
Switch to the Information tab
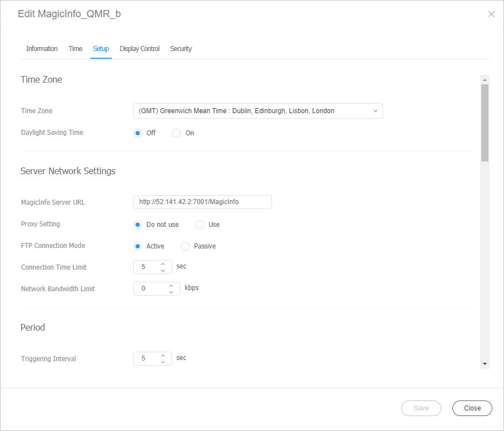click(42, 49)
